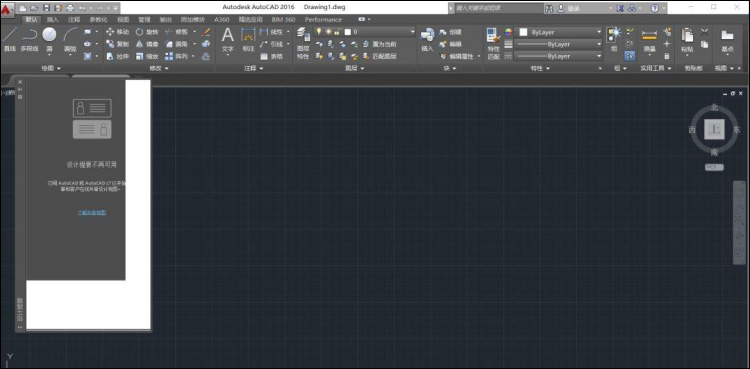Activate the 旋转 (Rotate) command
The width and height of the screenshot is (750, 369).
[x=147, y=32]
